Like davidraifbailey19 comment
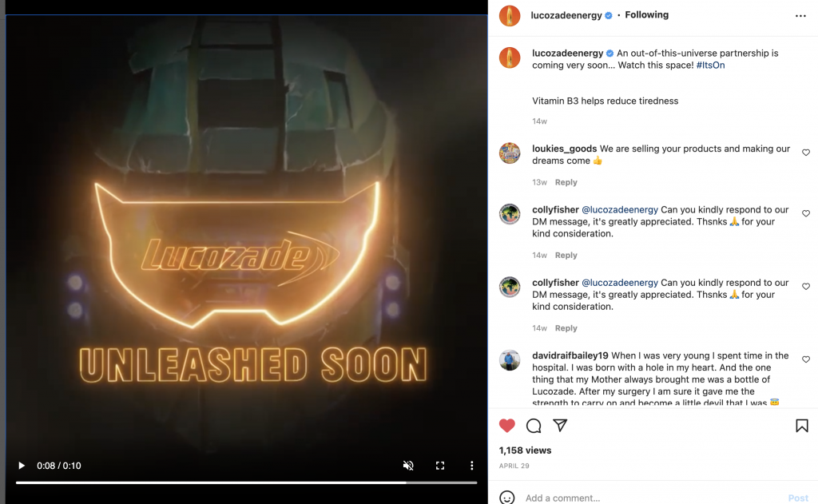Viewport: 818px width, 504px height. coord(806,359)
